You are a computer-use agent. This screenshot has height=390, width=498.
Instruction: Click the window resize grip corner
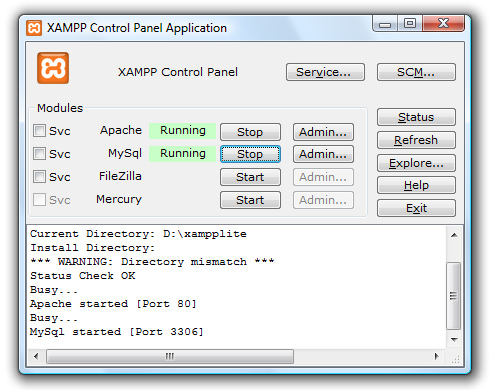[x=455, y=359]
